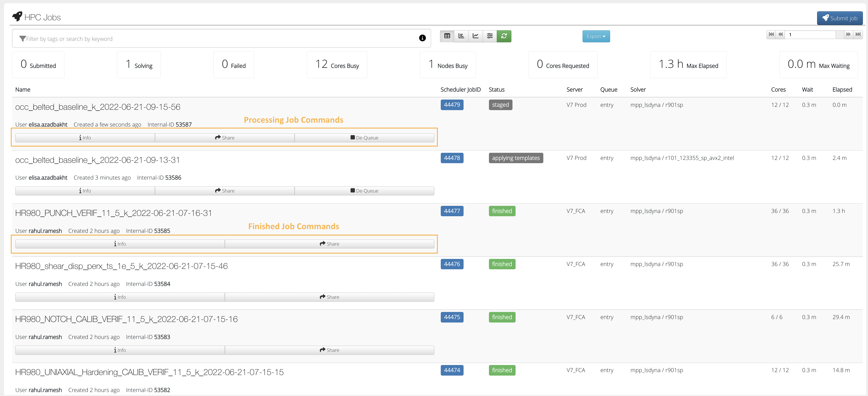Click scheduler job ID badge 44477
The height and width of the screenshot is (396, 868).
click(452, 211)
